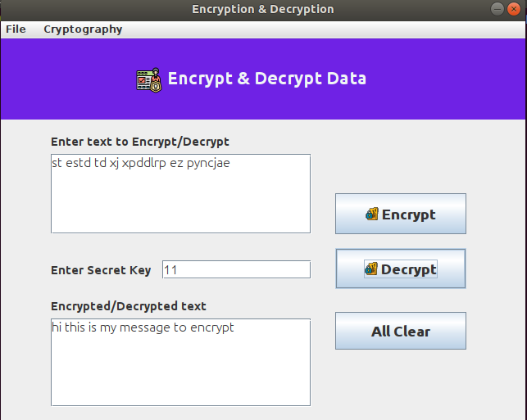Click the 'Encrypted/Decrypted text' label
The width and height of the screenshot is (527, 420).
point(129,306)
